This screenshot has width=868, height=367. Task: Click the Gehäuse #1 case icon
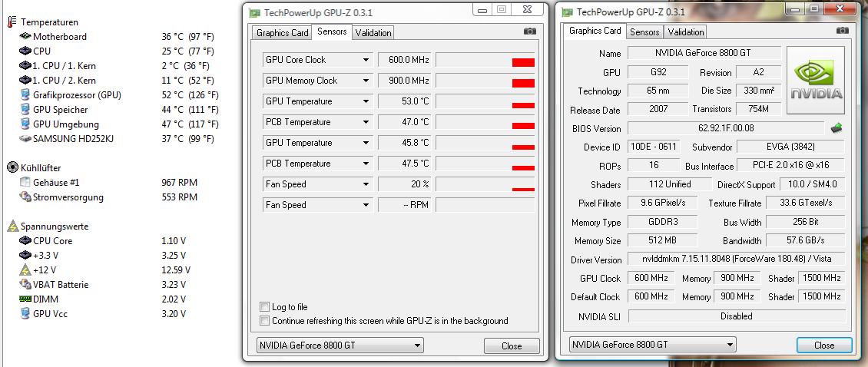point(25,182)
